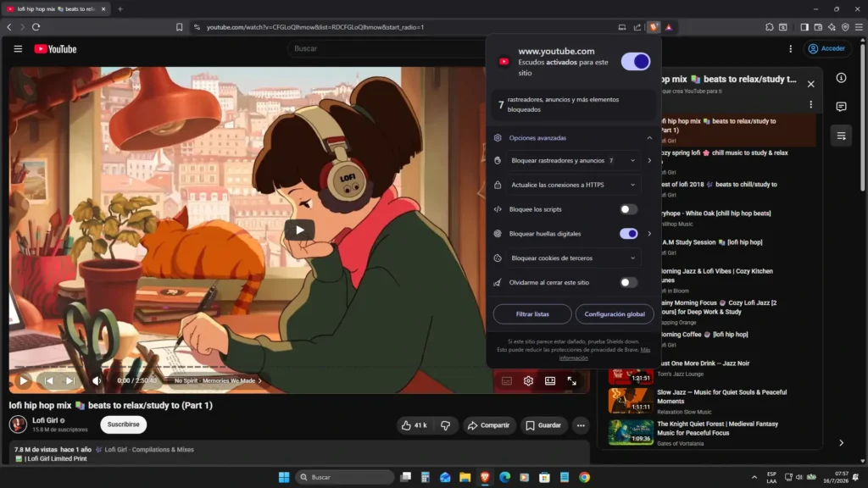This screenshot has width=868, height=488.
Task: Click the Brave Shields lion icon
Action: point(654,27)
